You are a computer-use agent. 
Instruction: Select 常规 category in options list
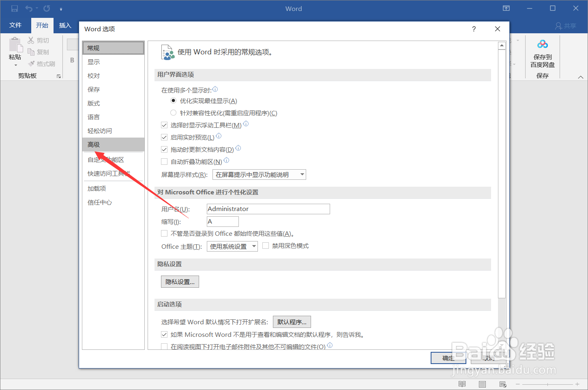(x=113, y=48)
